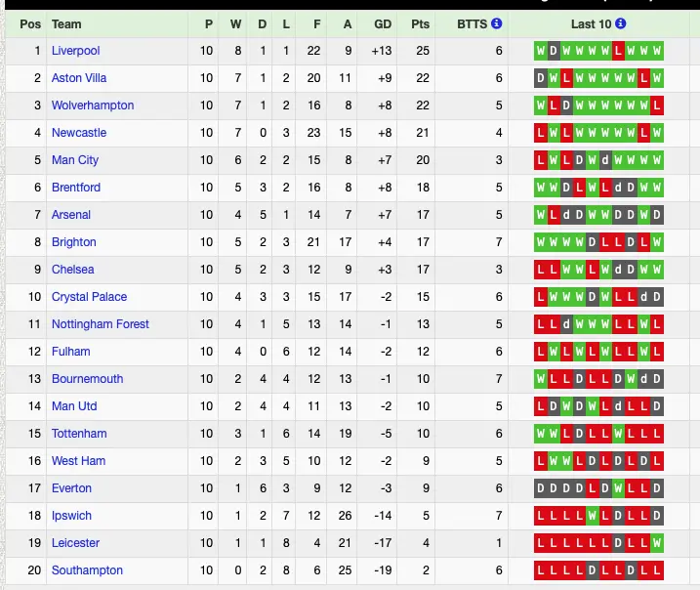Viewport: 700px width, 590px height.
Task: Click the Pts column header
Action: [x=421, y=23]
